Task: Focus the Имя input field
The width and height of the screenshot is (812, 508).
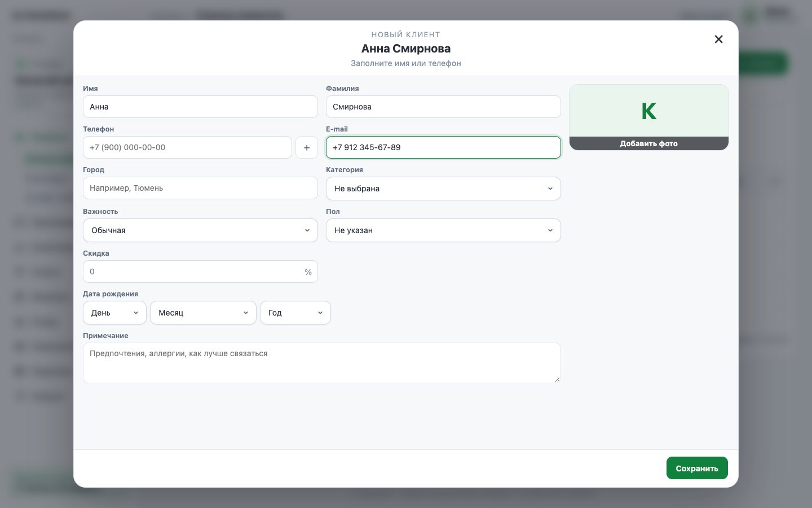Action: coord(200,107)
